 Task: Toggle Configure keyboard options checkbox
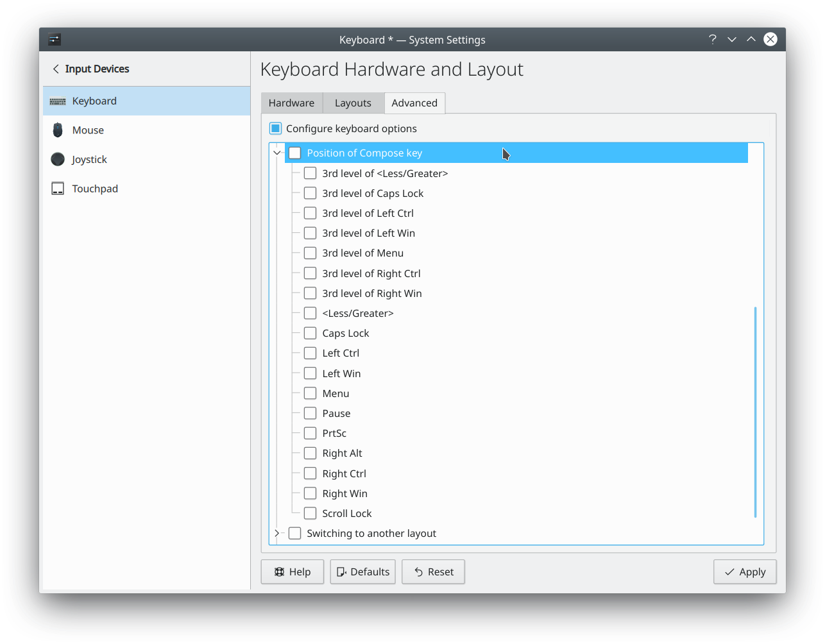[x=276, y=128]
